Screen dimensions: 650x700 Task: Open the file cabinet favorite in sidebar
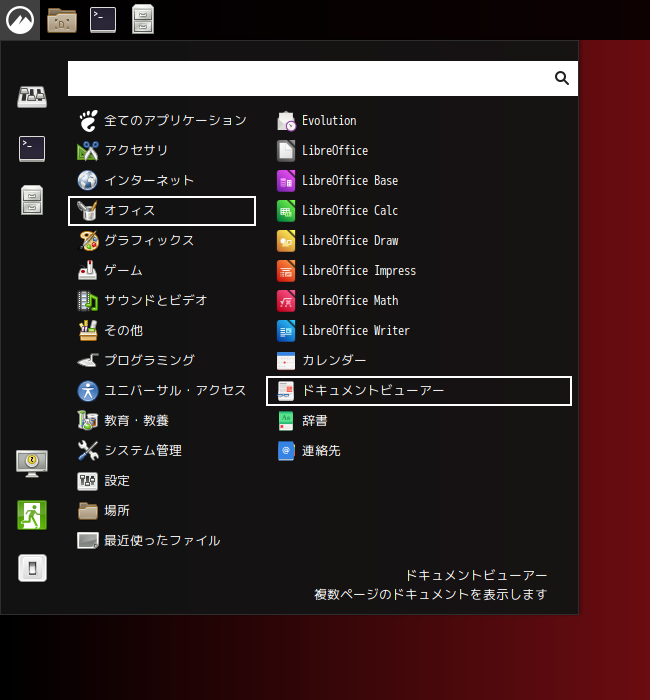(x=32, y=200)
